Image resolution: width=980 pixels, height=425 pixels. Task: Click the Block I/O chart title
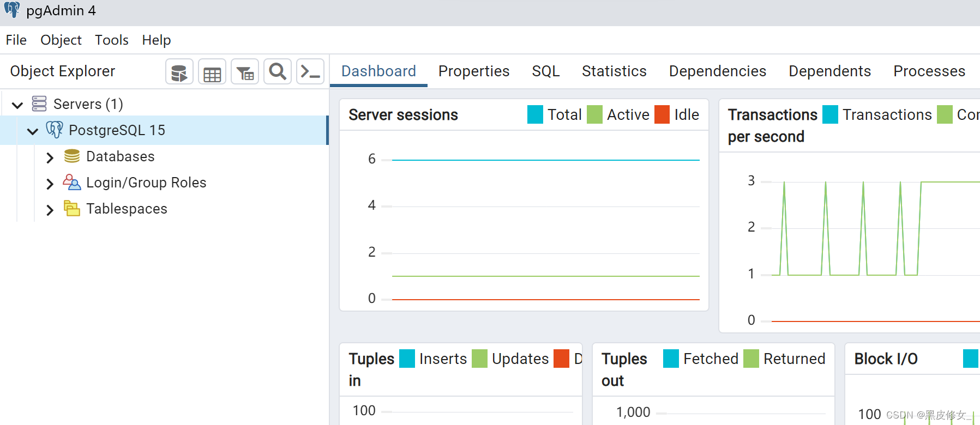[886, 359]
